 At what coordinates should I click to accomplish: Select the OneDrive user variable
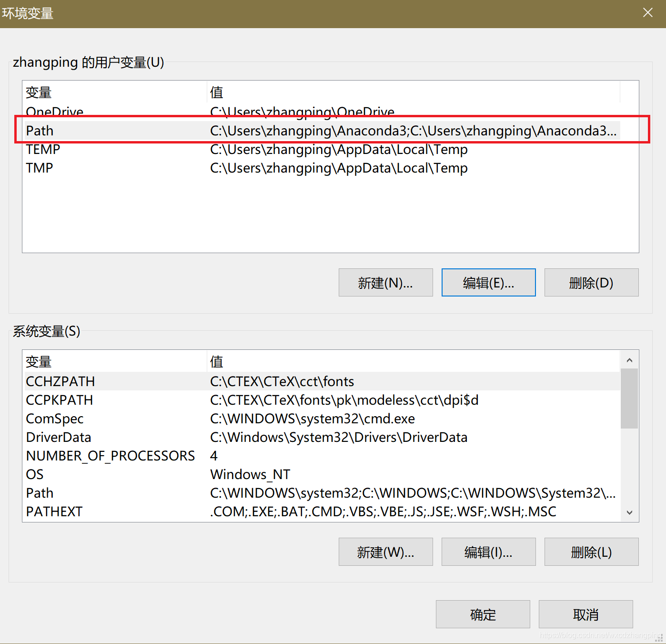(x=322, y=112)
